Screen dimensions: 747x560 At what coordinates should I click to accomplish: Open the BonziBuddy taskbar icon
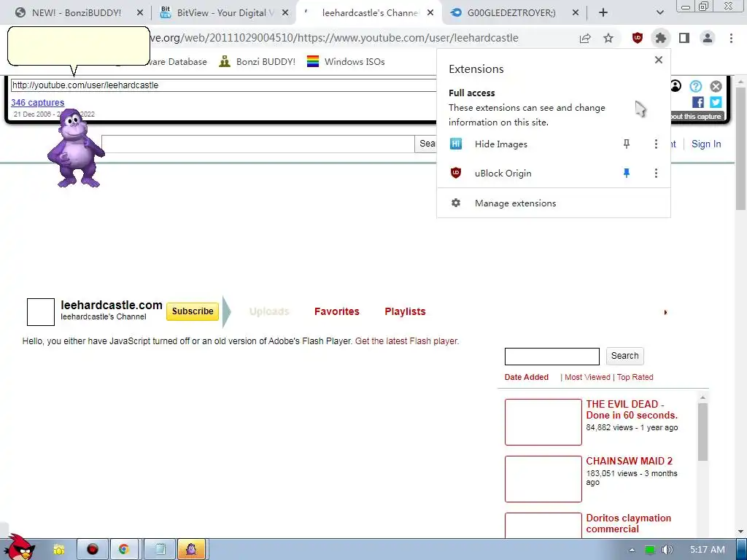(x=191, y=549)
